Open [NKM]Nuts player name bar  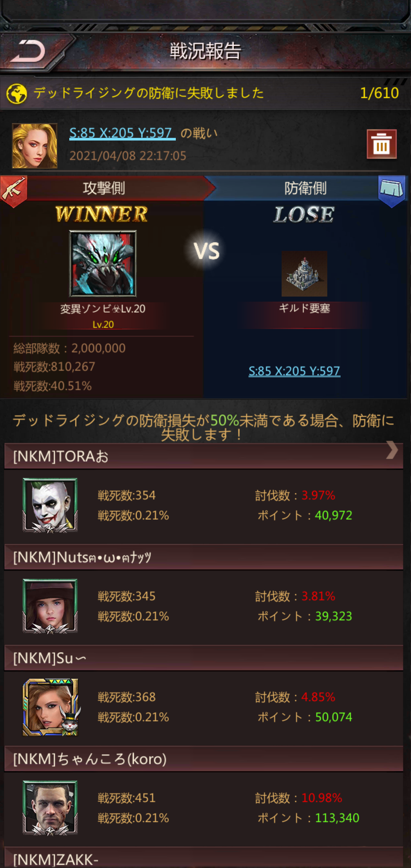click(204, 557)
